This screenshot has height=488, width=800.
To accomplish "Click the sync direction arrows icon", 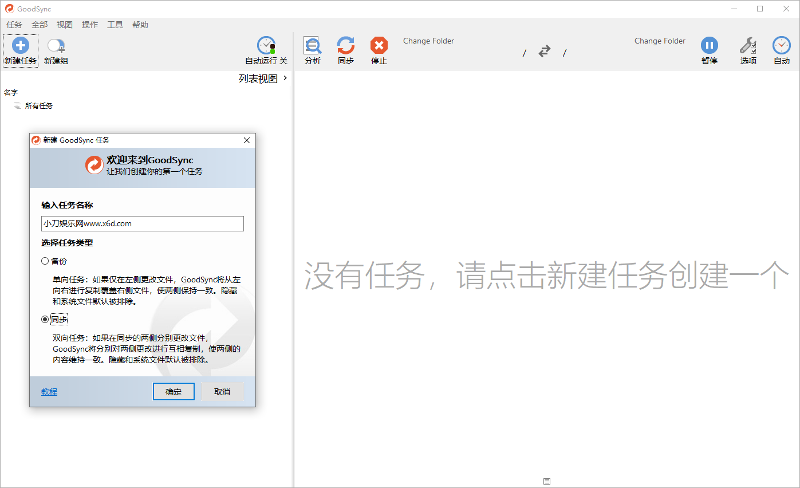I will [x=544, y=51].
